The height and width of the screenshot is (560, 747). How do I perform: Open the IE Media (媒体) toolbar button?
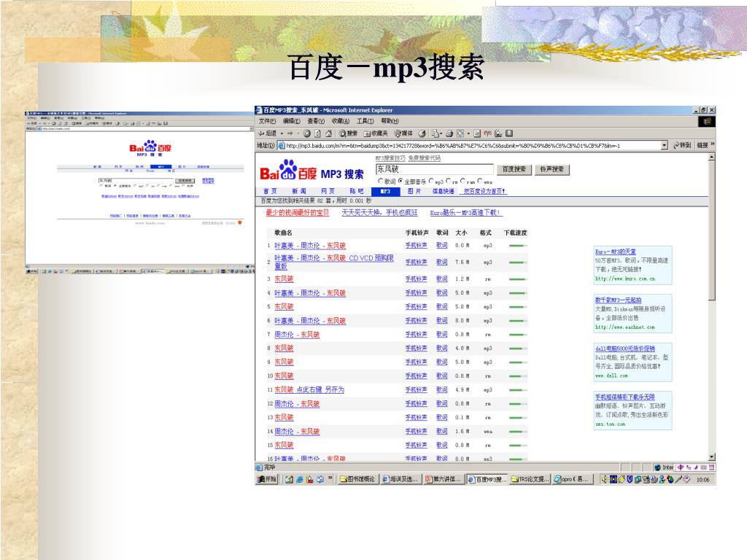point(403,133)
